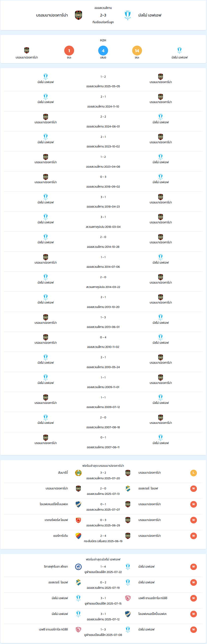Open the Champions League match dated 2025-07-22
Viewport: 207px width, 644px height.
[x=103, y=569]
